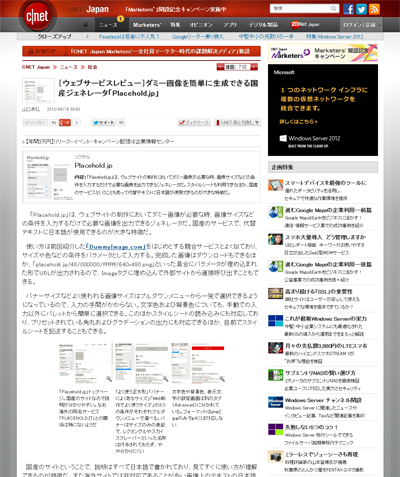Open 'サブエントリNASの賢い選び方' link

pyautogui.click(x=320, y=373)
